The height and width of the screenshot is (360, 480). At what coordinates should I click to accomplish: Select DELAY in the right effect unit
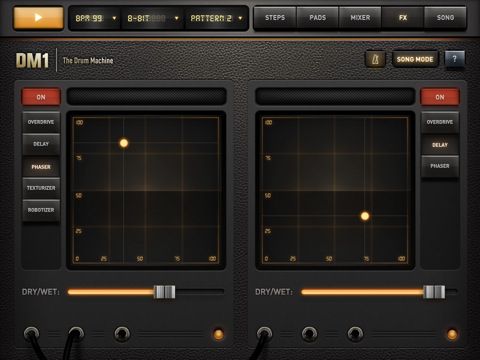440,145
